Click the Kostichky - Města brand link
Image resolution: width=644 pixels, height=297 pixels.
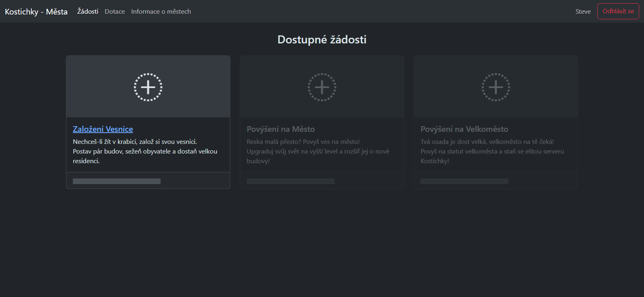tap(36, 12)
